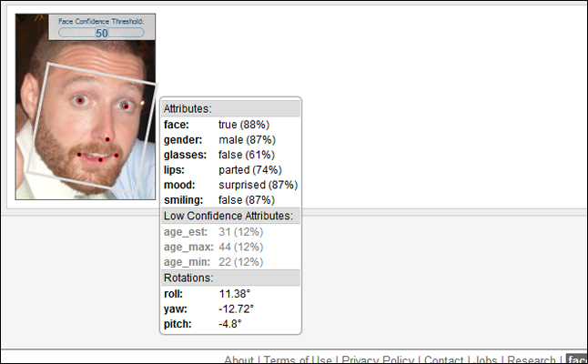Click the Low Confidence Attributes header
The image size is (588, 364).
[230, 216]
